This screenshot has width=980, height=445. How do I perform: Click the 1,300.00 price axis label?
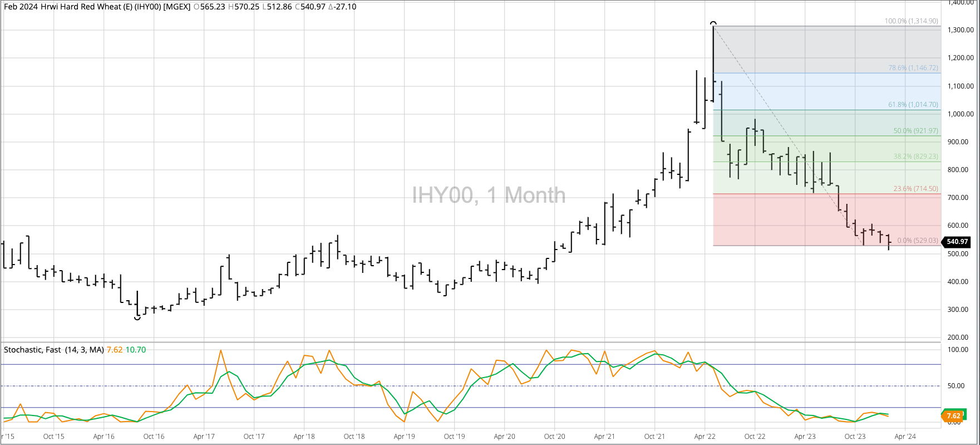[x=961, y=30]
